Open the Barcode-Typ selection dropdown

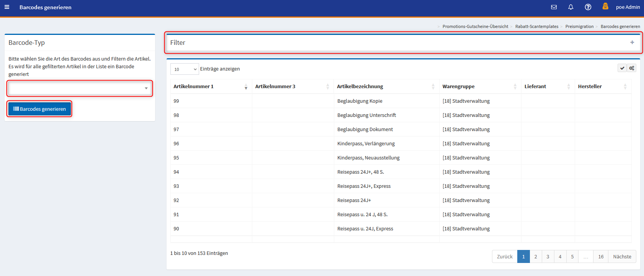80,89
